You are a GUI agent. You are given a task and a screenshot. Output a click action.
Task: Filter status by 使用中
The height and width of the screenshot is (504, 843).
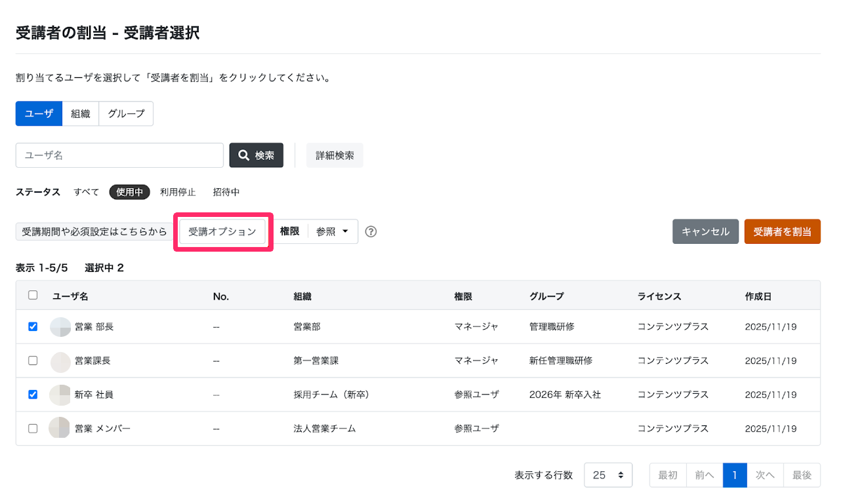coord(130,192)
